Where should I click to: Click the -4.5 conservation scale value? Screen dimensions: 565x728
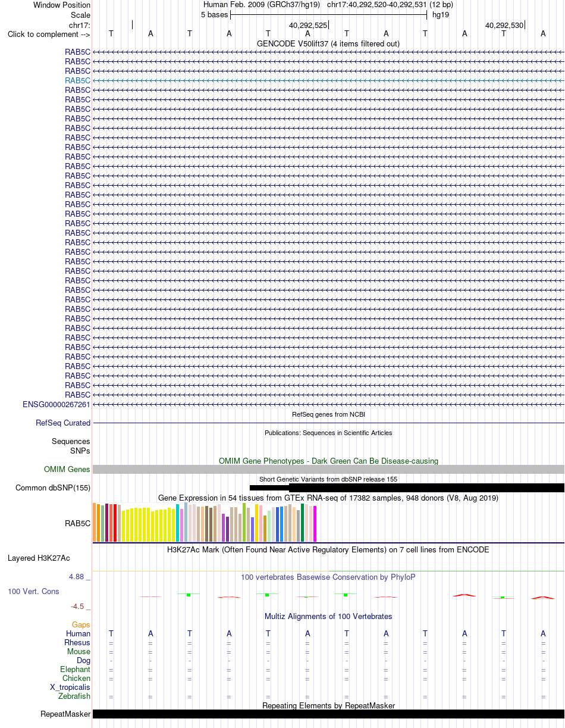click(x=79, y=607)
